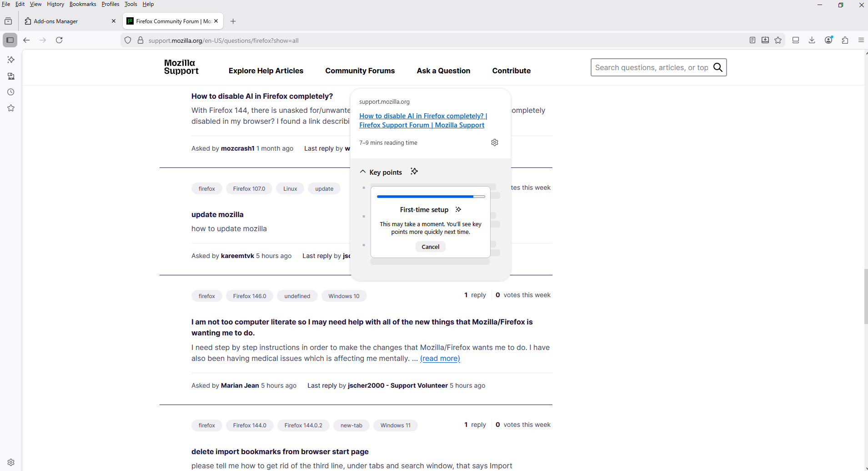This screenshot has height=471, width=868.
Task: Open the View menu
Action: coord(35,4)
